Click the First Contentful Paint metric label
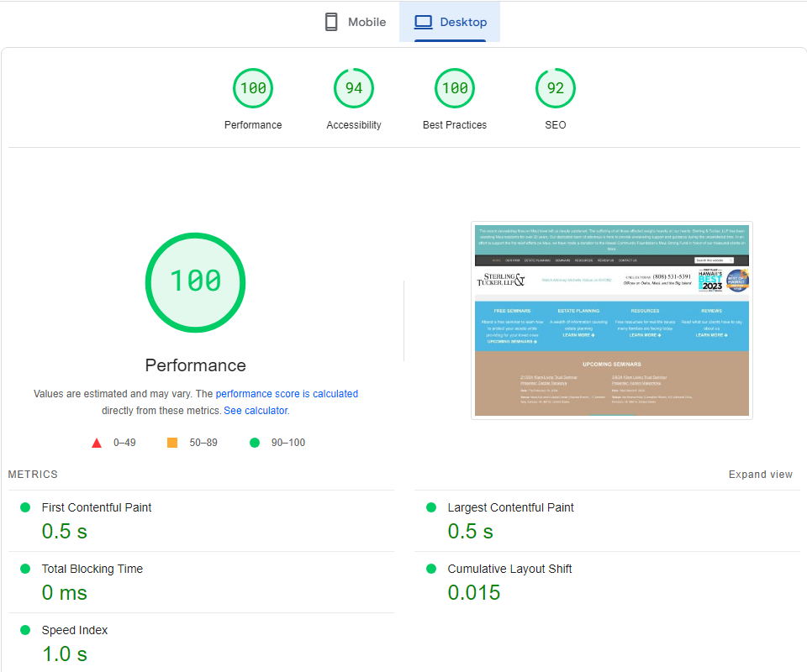This screenshot has height=672, width=807. 97,507
